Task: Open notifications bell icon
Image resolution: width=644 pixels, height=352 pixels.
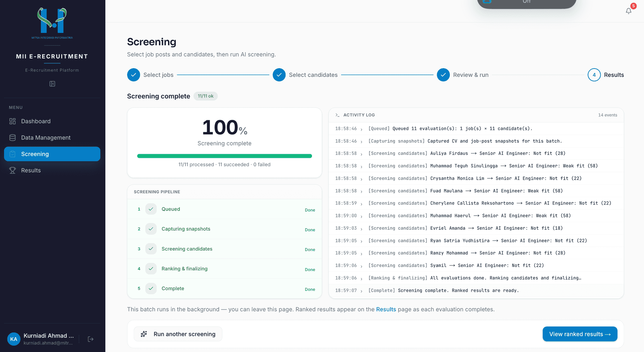Action: [629, 11]
